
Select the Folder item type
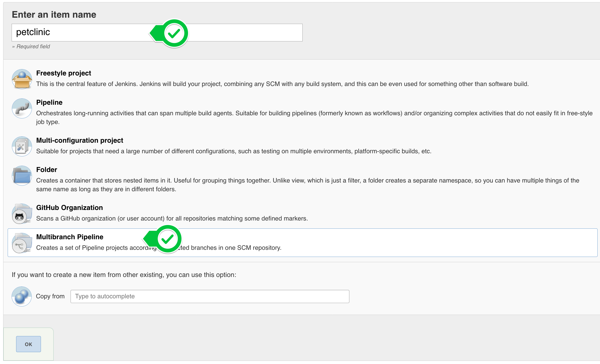click(46, 170)
